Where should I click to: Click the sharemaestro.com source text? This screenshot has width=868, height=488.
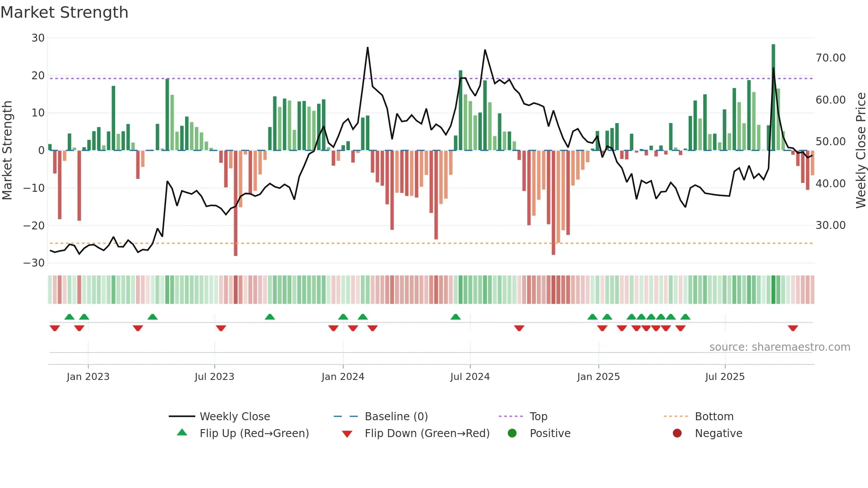[x=779, y=347]
